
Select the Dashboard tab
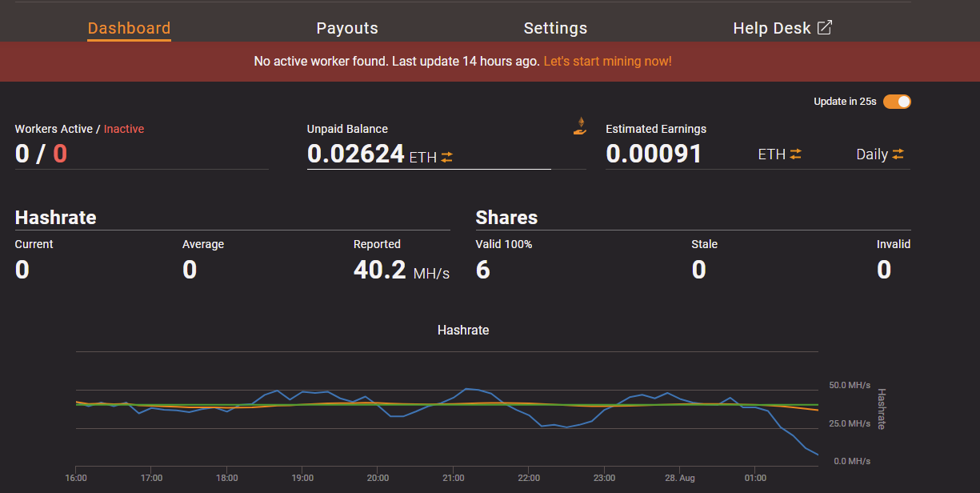click(x=129, y=28)
